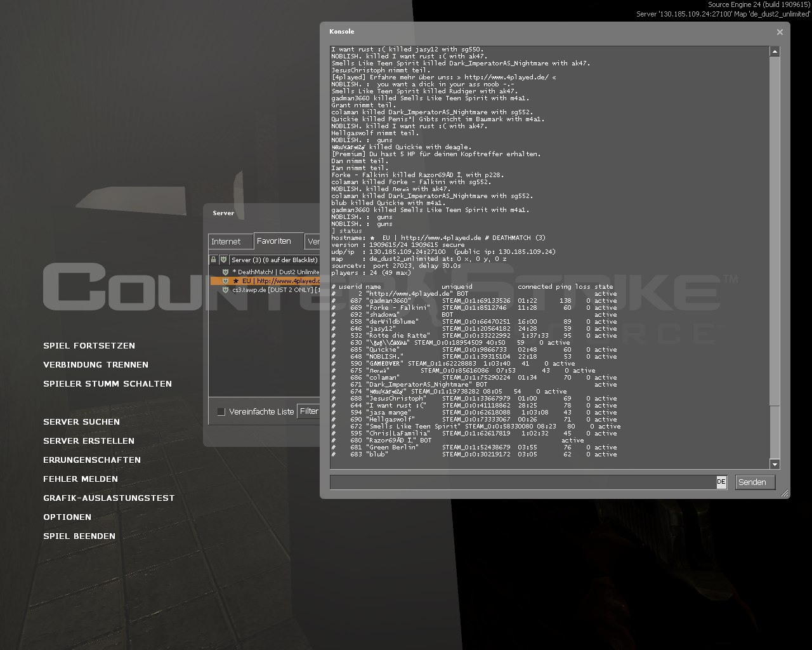812x650 pixels.
Task: Click the player row "Green Berlin" in status
Action: (x=474, y=448)
